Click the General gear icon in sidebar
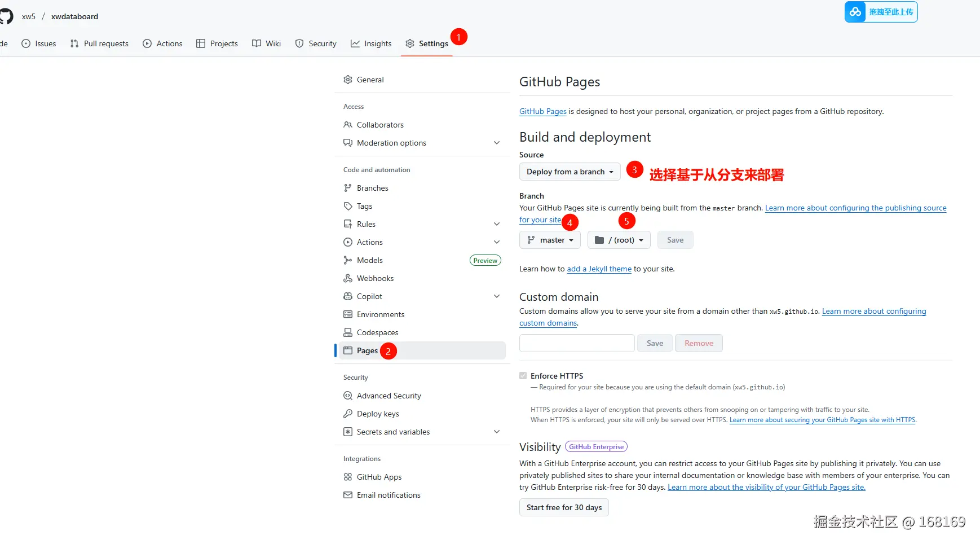The height and width of the screenshot is (544, 980). point(348,80)
